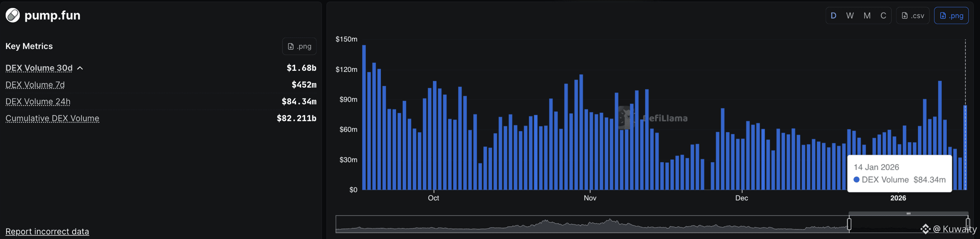This screenshot has height=239, width=980.
Task: Select daily D interval toggle
Action: tap(834, 16)
